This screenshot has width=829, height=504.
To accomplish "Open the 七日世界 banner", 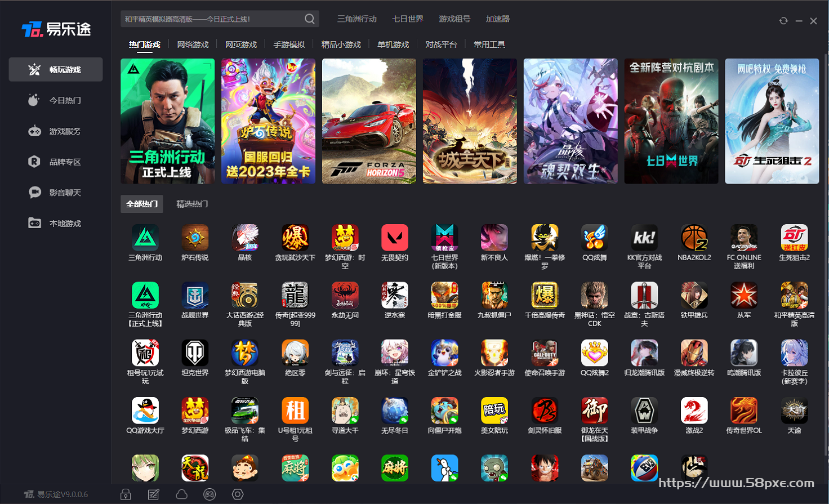I will (671, 121).
